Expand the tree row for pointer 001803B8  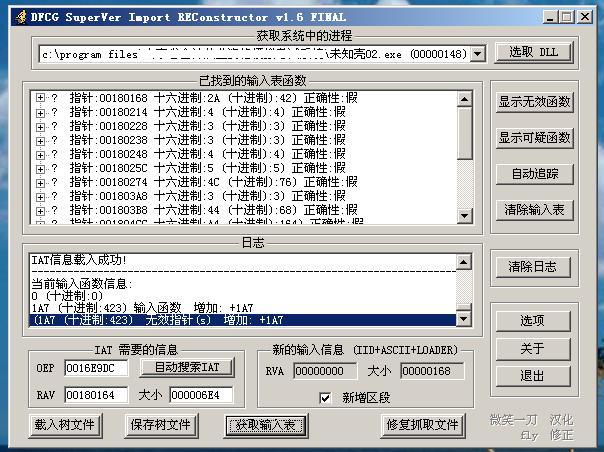point(40,210)
